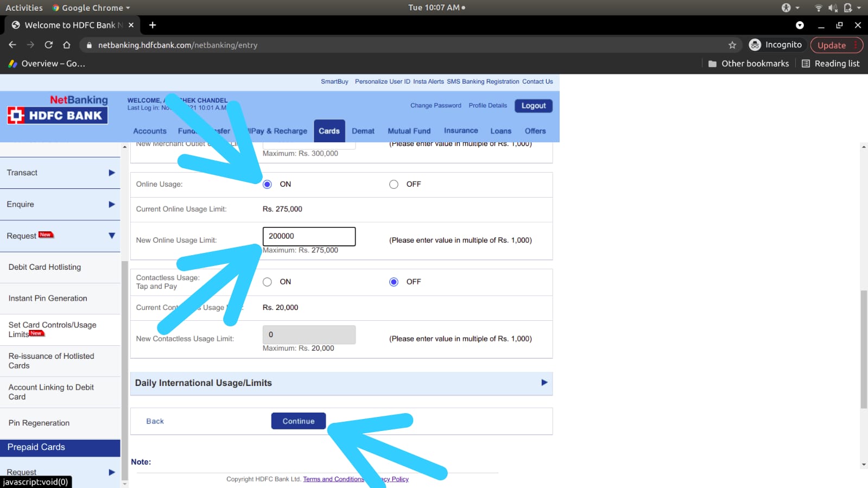This screenshot has width=868, height=488.
Task: Select Online Usage ON radio button
Action: (x=267, y=185)
